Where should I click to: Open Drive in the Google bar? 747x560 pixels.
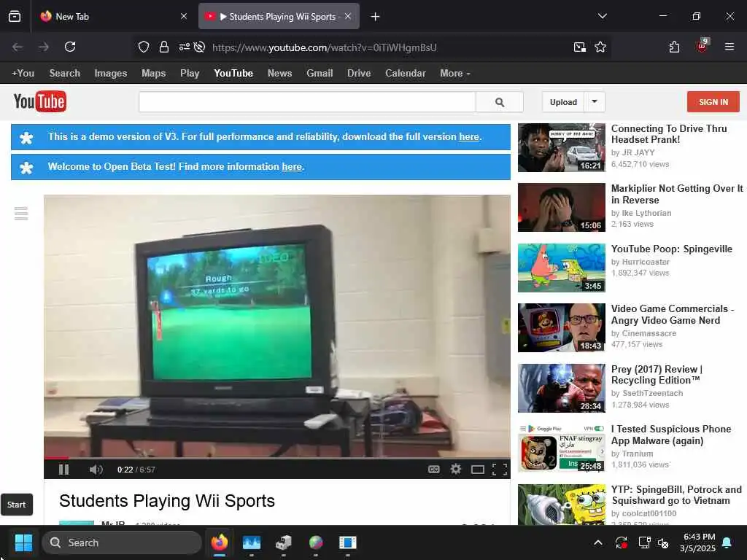coord(359,74)
